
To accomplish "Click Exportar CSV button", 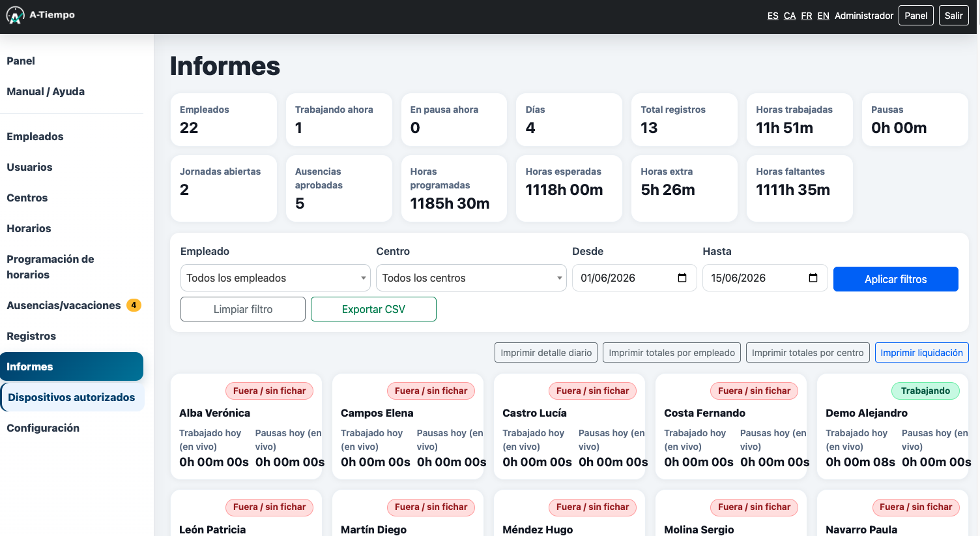I will click(x=373, y=309).
